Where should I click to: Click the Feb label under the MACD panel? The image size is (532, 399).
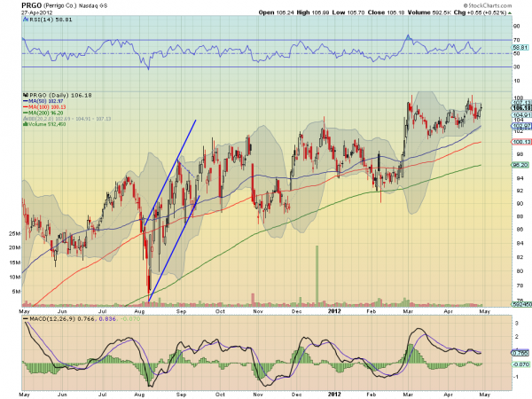click(x=372, y=395)
